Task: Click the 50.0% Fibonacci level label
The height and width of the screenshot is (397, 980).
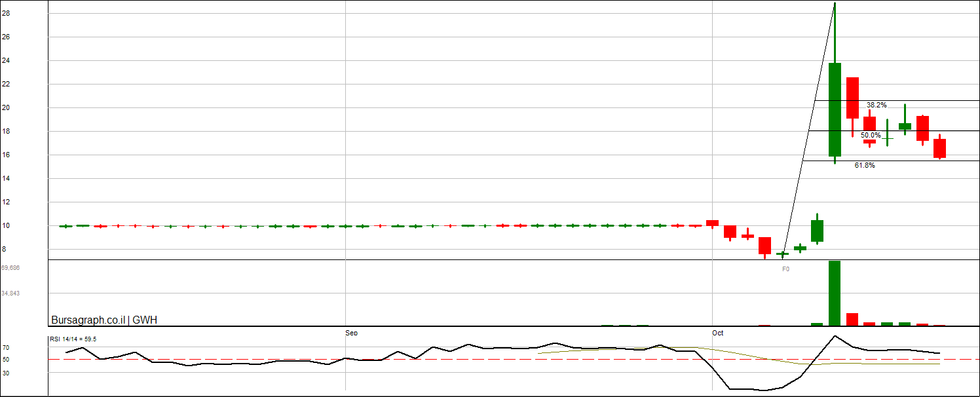Action: (x=871, y=135)
